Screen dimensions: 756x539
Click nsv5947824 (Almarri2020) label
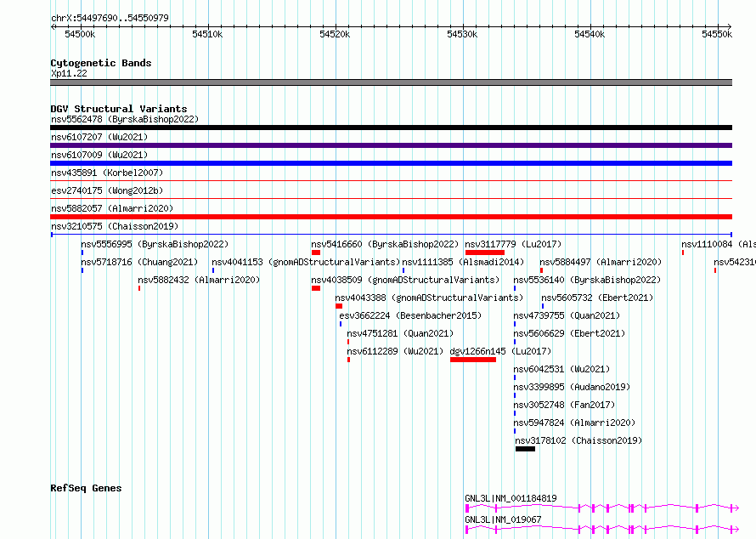click(x=574, y=423)
